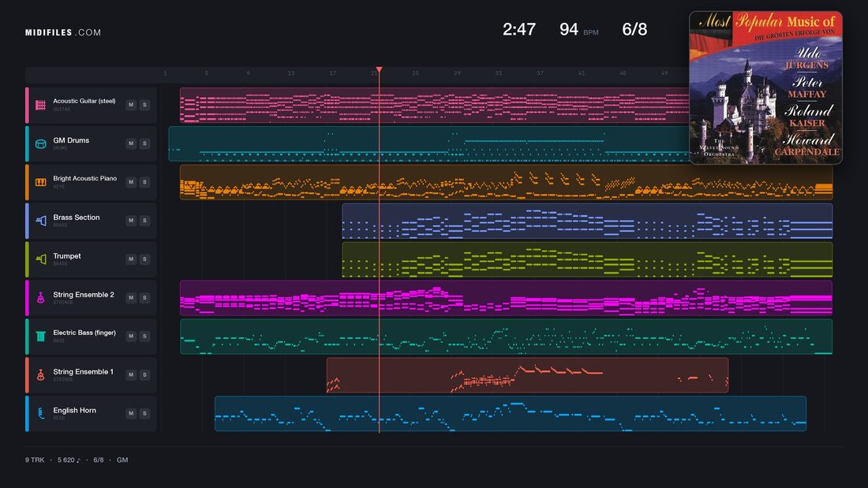868x488 pixels.
Task: Click the Trumpet track icon
Action: click(40, 259)
